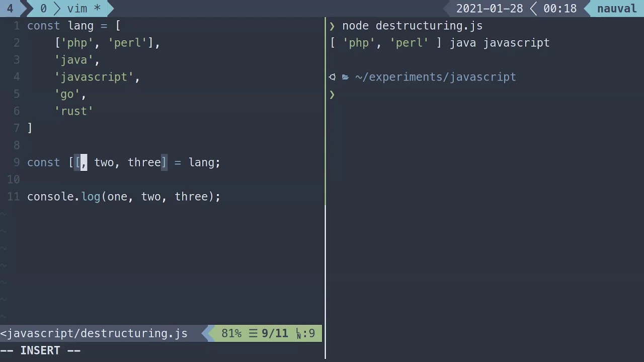Click the clock showing 00:18

[x=560, y=9]
